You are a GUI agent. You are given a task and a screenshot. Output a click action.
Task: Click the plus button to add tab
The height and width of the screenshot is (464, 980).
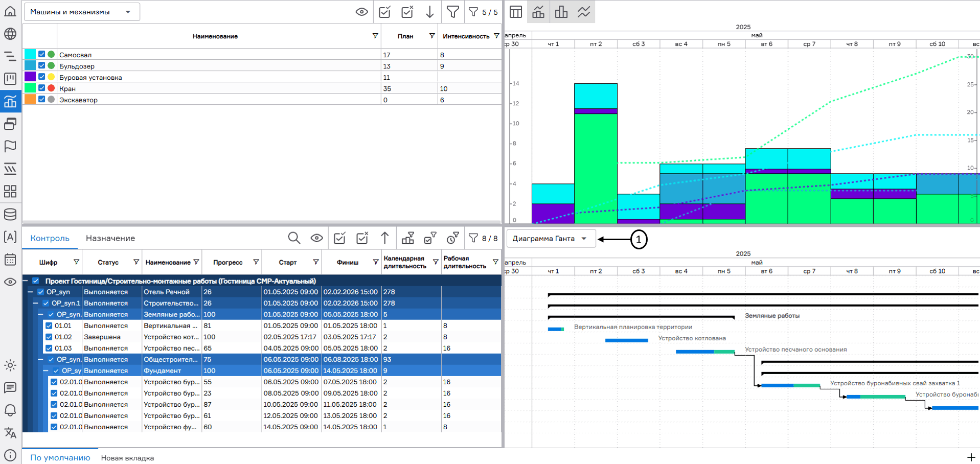971,457
